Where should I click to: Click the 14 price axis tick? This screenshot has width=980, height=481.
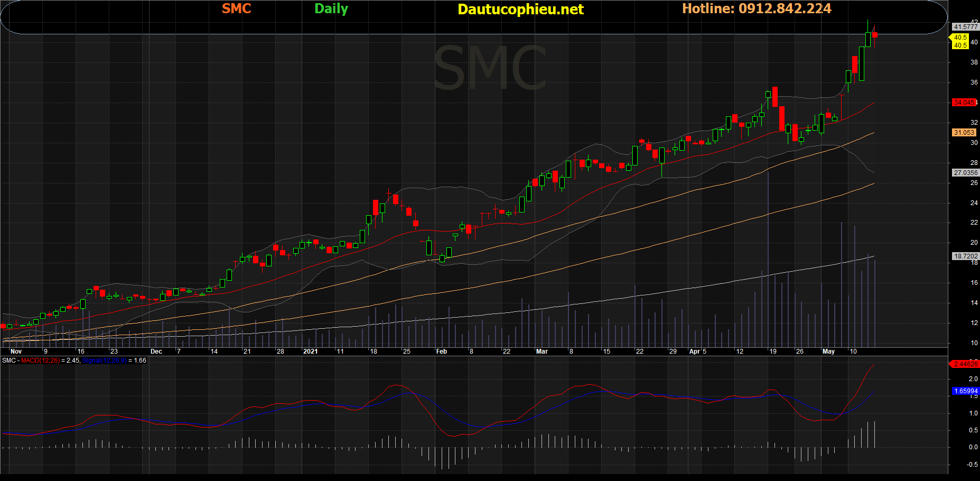pos(974,303)
